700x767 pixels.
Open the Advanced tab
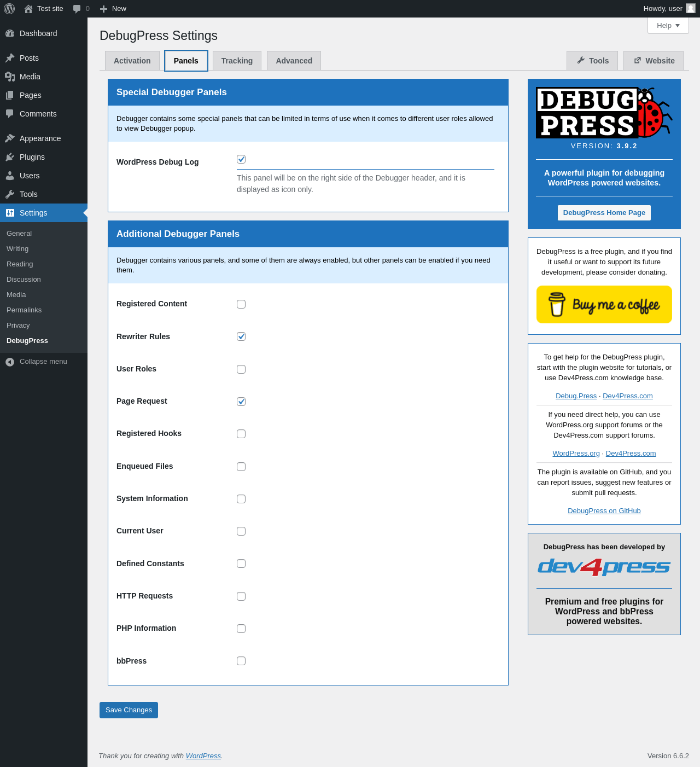tap(294, 61)
